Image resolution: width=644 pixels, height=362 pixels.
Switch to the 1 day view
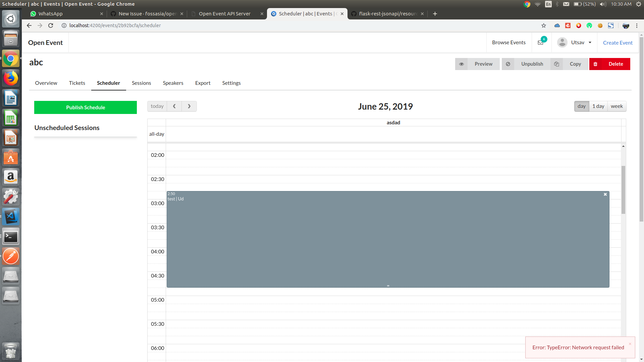tap(598, 106)
